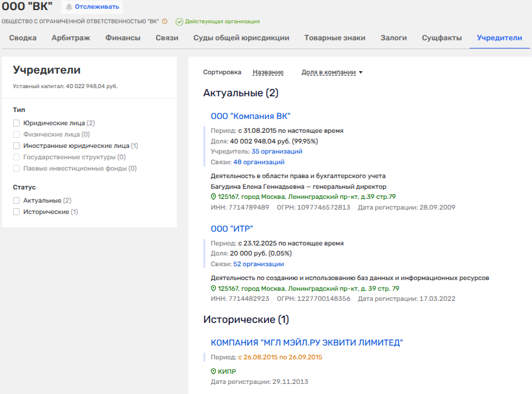Click the bell icon on Отслеживать
532x394 pixels.
pos(69,7)
